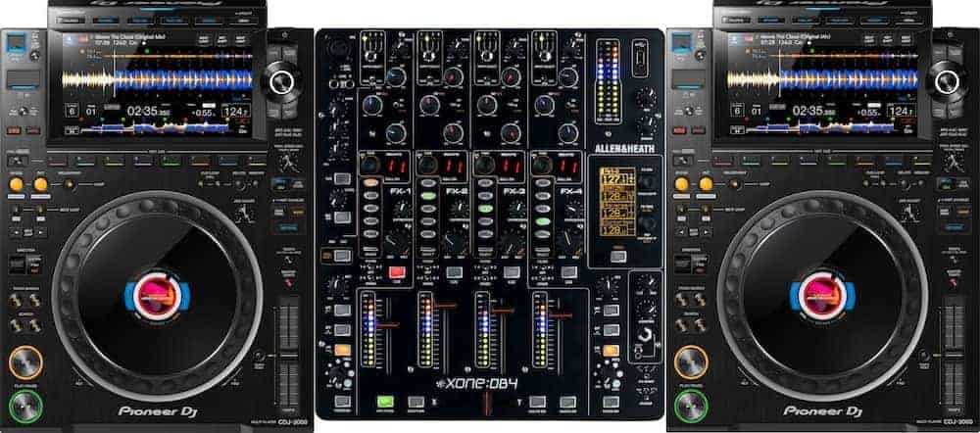The height and width of the screenshot is (433, 980).
Task: Grab channel 1 fader on mixer
Action: 388,325
